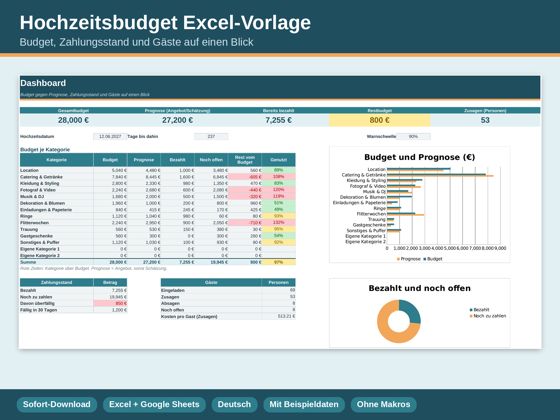Select the Prognose value 27,200 € in KPI row
The width and height of the screenshot is (560, 420).
[177, 120]
